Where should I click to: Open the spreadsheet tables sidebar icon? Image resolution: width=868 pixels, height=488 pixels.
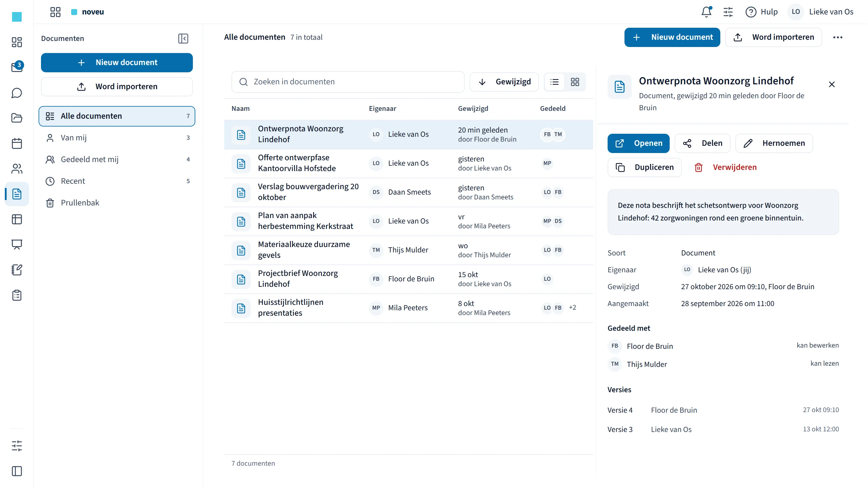coord(17,219)
